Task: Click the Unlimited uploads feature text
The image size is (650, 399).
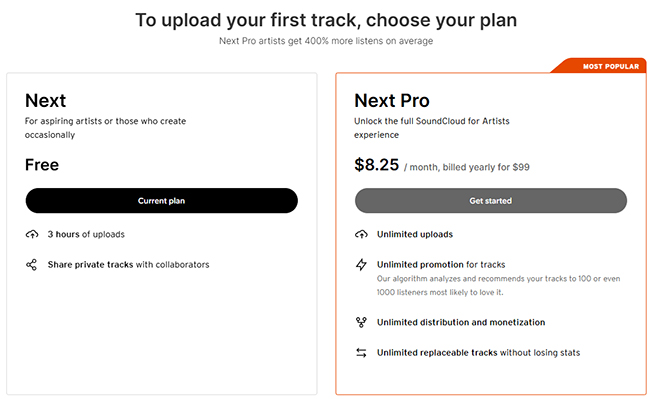Action: pos(415,235)
